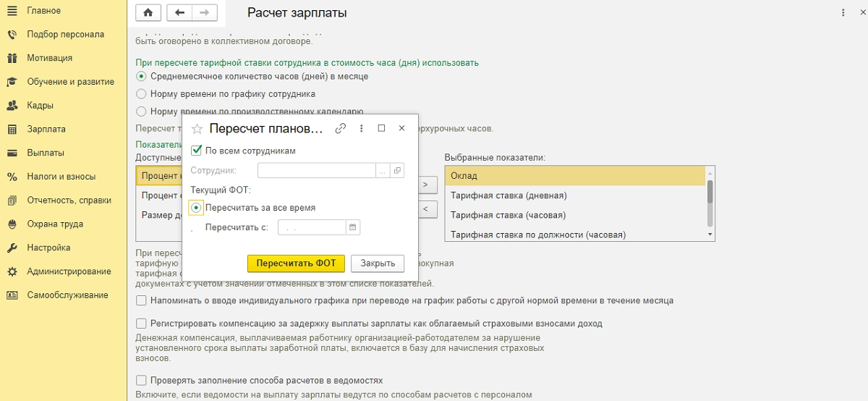This screenshot has height=401, width=868.
Task: Select Норму времени по графику сотрудника option
Action: [142, 94]
